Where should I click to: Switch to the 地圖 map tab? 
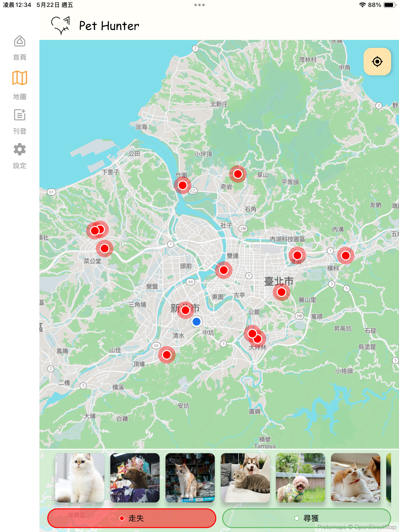point(20,85)
